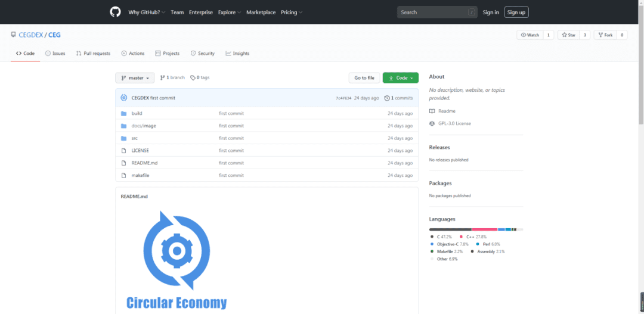
Task: Click the CEGDEX avatar in commit row
Action: pyautogui.click(x=123, y=98)
